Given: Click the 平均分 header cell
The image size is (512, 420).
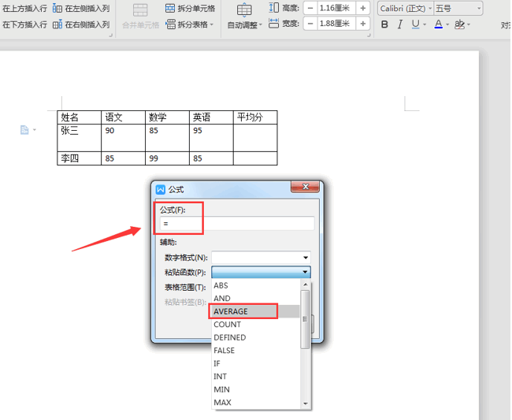Looking at the screenshot, I should pyautogui.click(x=255, y=117).
